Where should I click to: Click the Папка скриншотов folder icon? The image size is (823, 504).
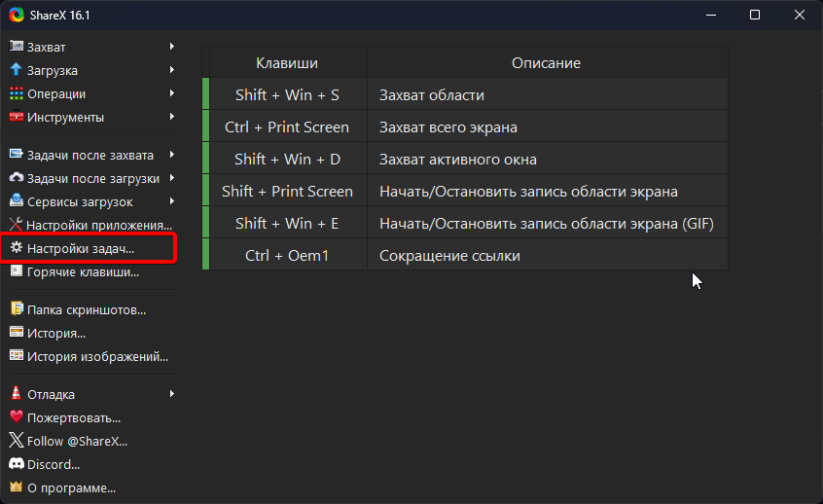tap(17, 308)
